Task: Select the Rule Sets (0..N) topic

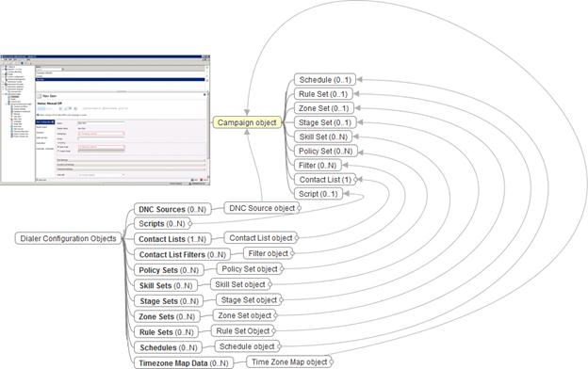Action: click(166, 332)
